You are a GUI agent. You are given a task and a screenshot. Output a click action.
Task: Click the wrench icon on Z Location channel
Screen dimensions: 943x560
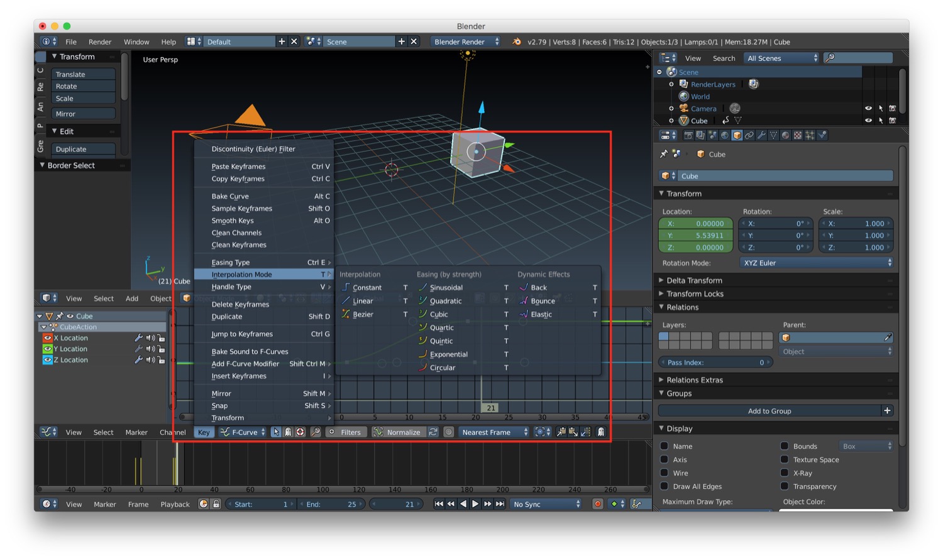[x=138, y=360]
